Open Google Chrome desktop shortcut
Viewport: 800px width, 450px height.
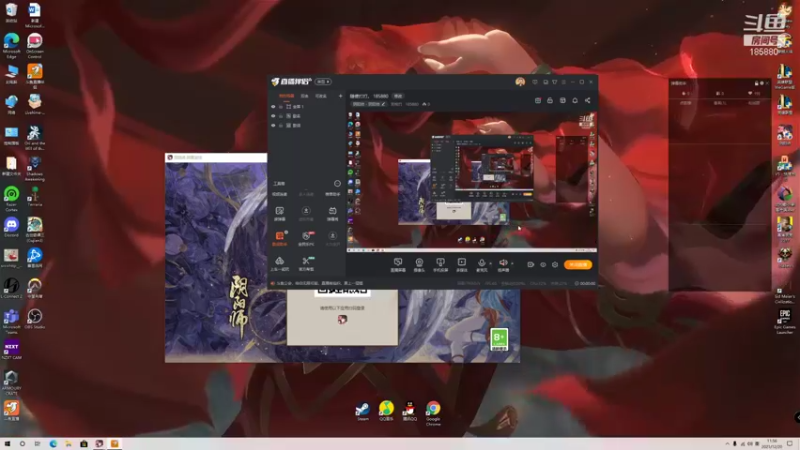[x=433, y=413]
